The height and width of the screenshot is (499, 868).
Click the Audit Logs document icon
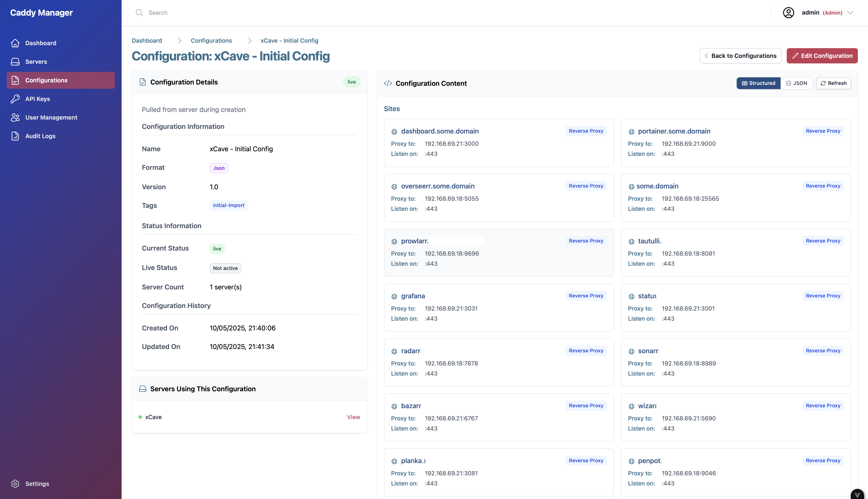pyautogui.click(x=15, y=136)
